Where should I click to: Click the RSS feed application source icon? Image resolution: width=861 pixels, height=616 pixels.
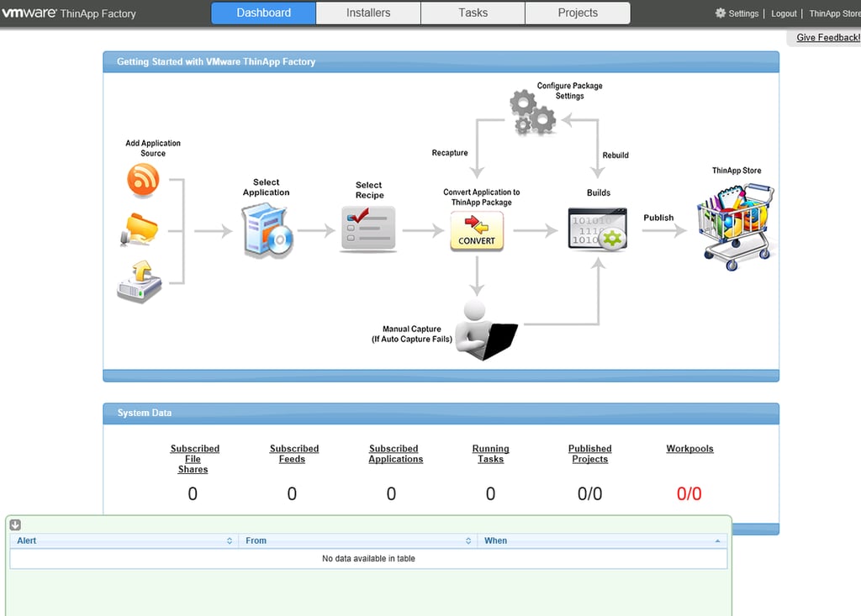coord(143,180)
